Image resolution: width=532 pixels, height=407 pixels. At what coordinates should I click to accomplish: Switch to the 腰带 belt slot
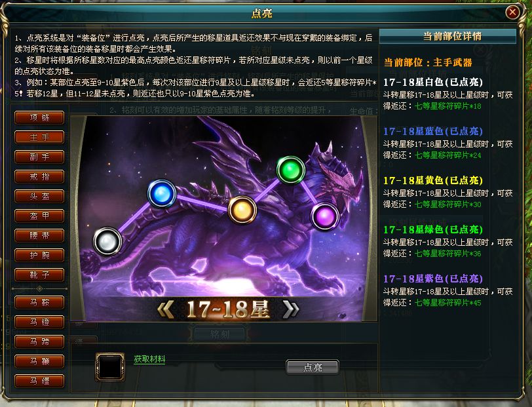[39, 235]
